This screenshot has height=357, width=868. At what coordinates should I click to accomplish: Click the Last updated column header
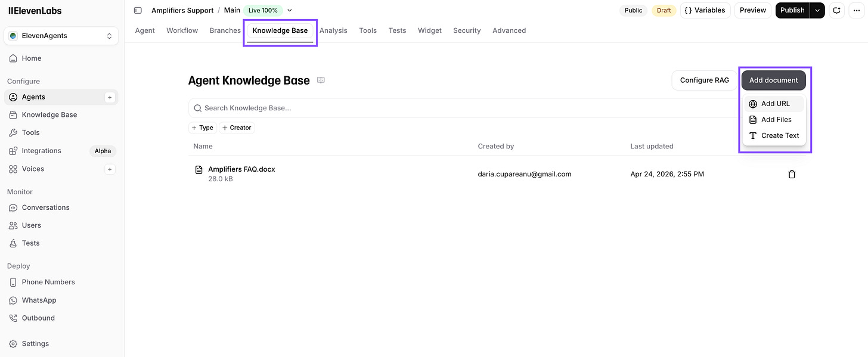tap(652, 147)
